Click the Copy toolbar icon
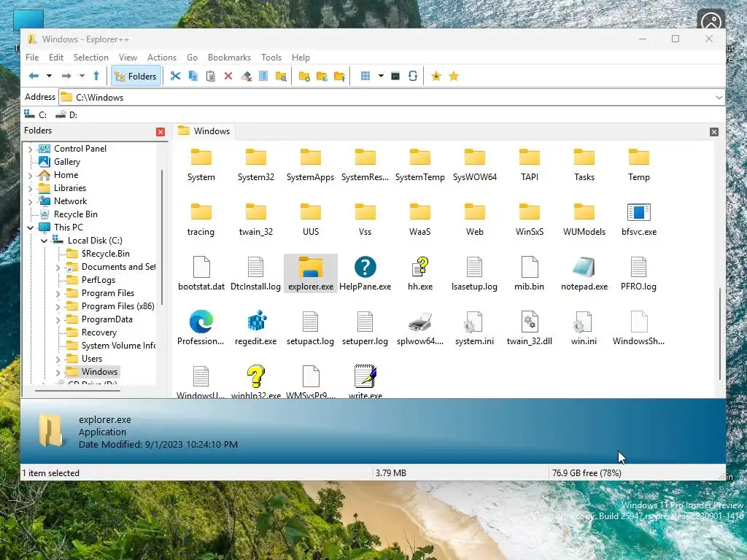Viewport: 747px width, 560px height. tap(193, 76)
